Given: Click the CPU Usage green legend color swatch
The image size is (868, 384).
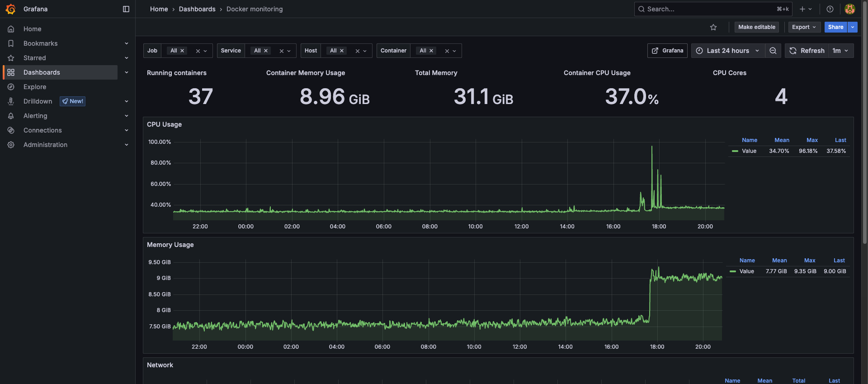Looking at the screenshot, I should pyautogui.click(x=735, y=151).
